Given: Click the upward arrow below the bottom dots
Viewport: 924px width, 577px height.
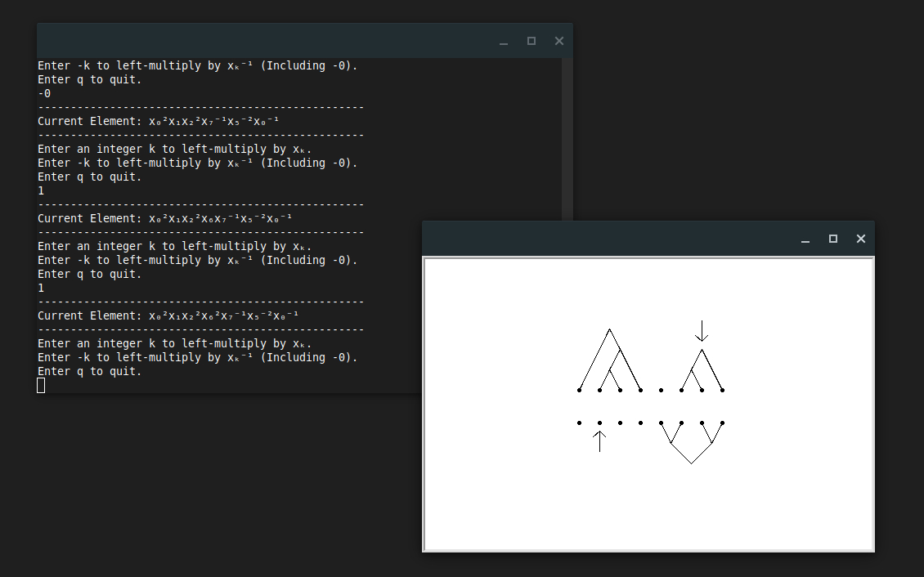Looking at the screenshot, I should click(x=599, y=441).
